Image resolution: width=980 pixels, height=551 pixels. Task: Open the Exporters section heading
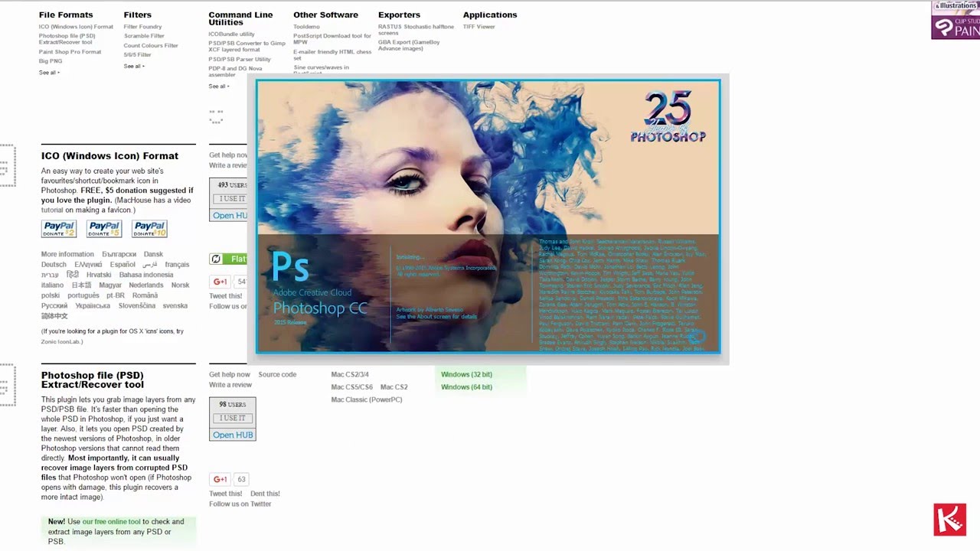coord(399,15)
